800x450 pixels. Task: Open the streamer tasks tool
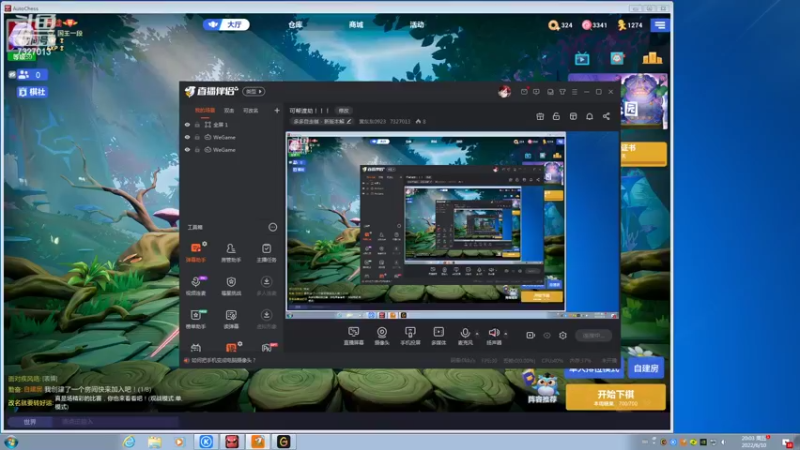coord(266,253)
